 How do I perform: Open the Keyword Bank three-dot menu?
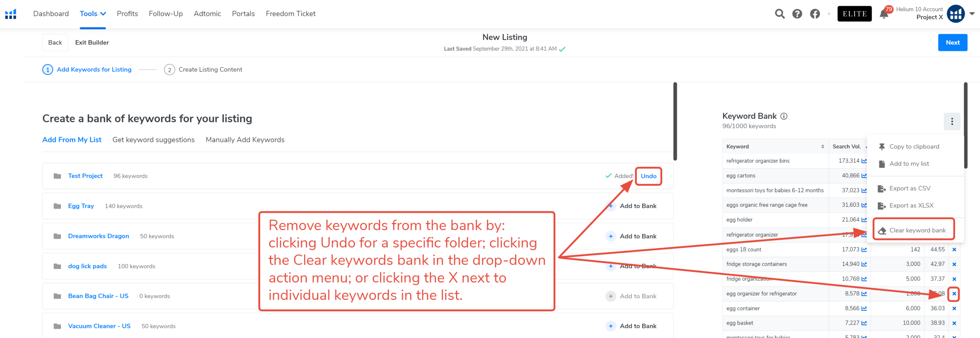(x=952, y=122)
